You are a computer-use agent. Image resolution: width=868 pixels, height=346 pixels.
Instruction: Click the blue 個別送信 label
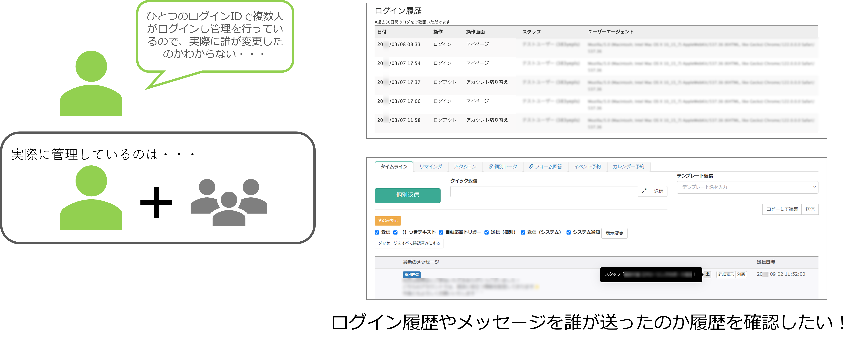click(411, 274)
